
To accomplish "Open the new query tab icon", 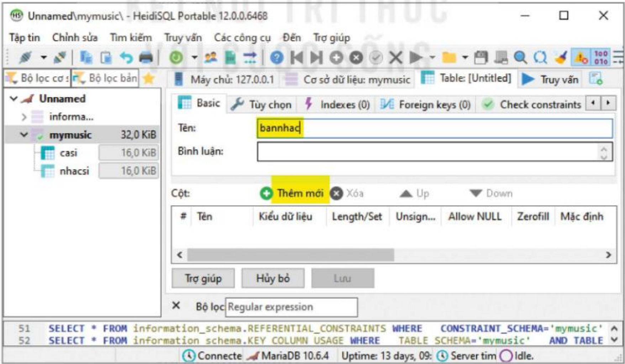I will tap(596, 79).
